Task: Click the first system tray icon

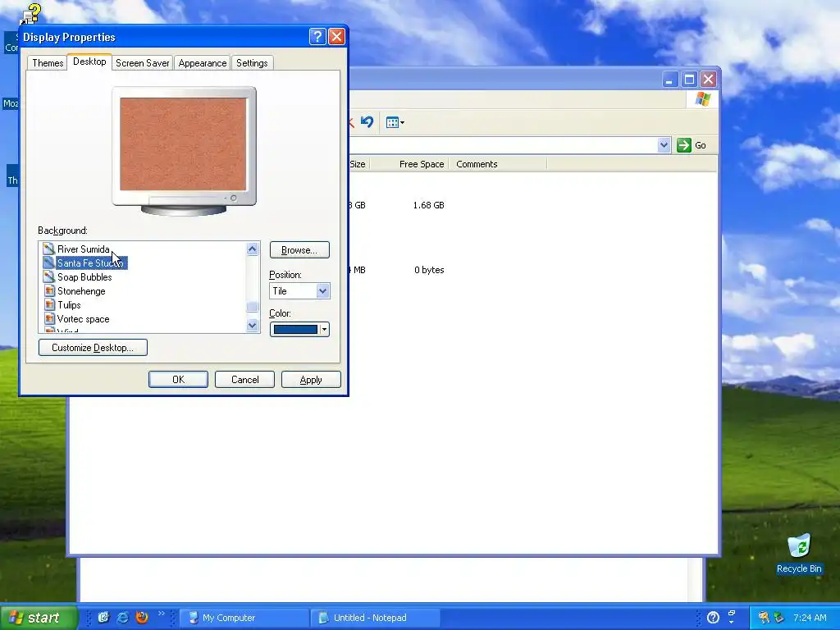Action: pyautogui.click(x=764, y=618)
